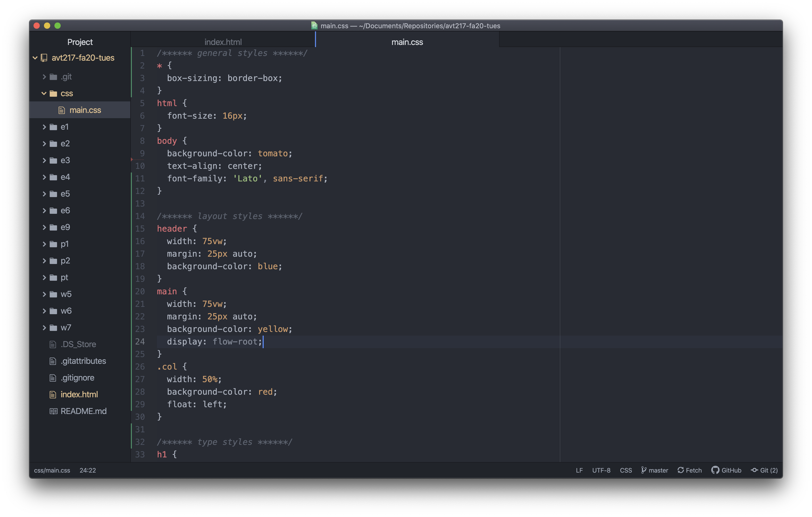Click the .git folder icon

(53, 77)
